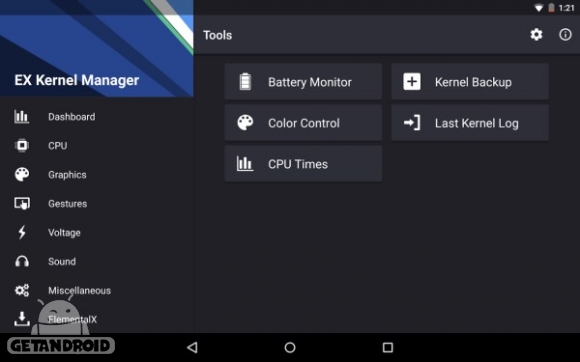Click the Dashboard bar chart icon
580x362 pixels.
pos(22,116)
